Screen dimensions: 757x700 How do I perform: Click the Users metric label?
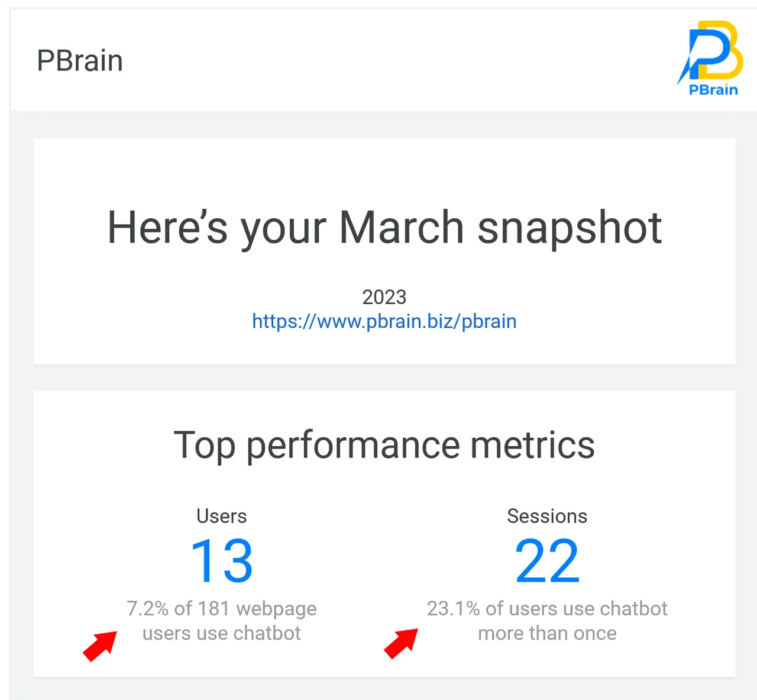click(x=222, y=516)
